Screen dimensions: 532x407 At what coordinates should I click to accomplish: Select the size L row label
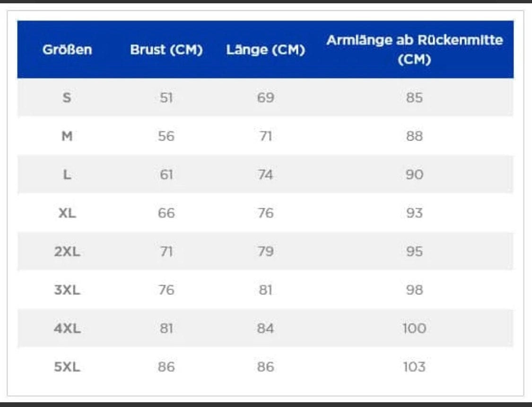(x=67, y=175)
